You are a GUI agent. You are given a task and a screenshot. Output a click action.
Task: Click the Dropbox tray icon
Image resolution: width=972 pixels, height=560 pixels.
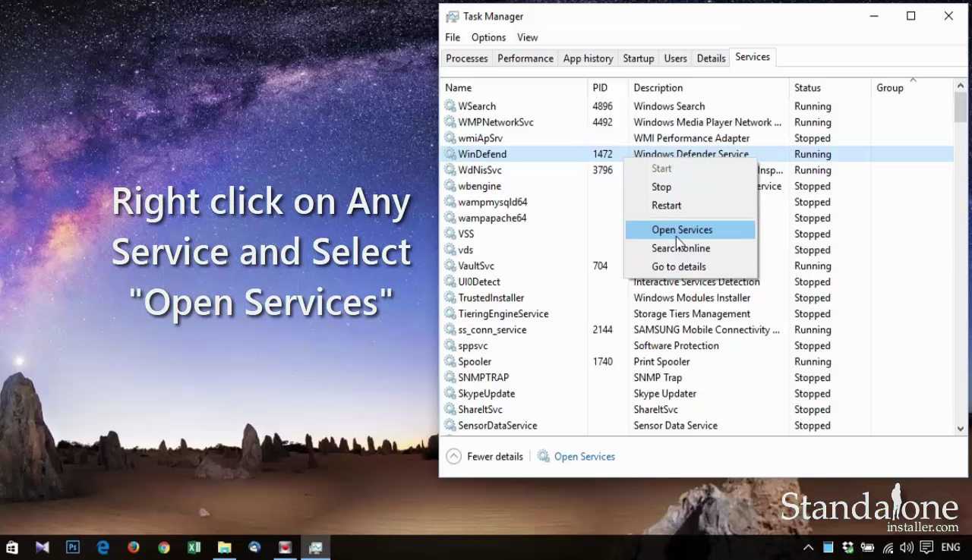pos(847,547)
